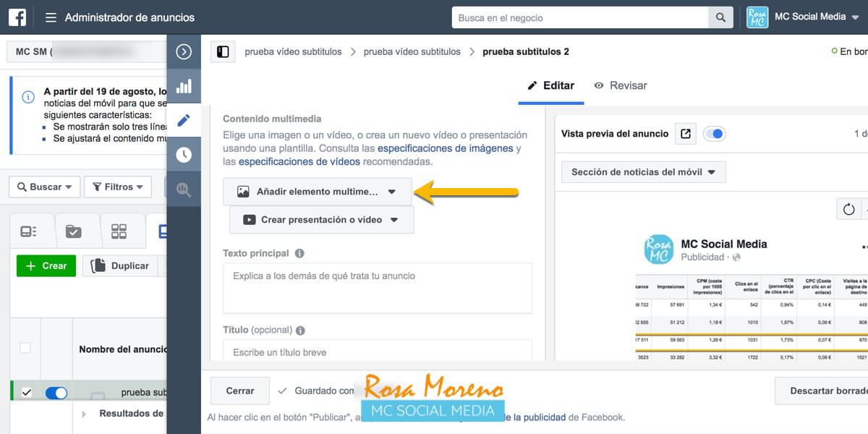
Task: Open Sección de noticias del móvil dropdown
Action: click(x=644, y=172)
